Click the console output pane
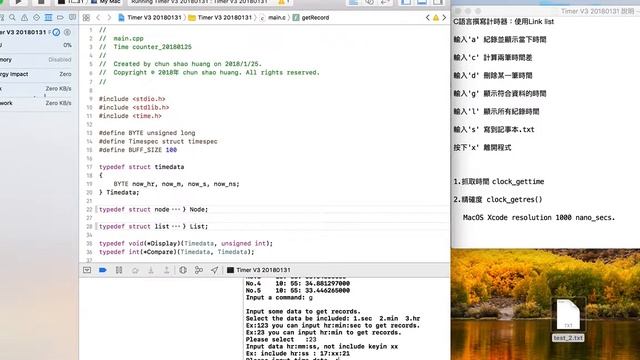The height and width of the screenshot is (360, 640). pos(347,319)
